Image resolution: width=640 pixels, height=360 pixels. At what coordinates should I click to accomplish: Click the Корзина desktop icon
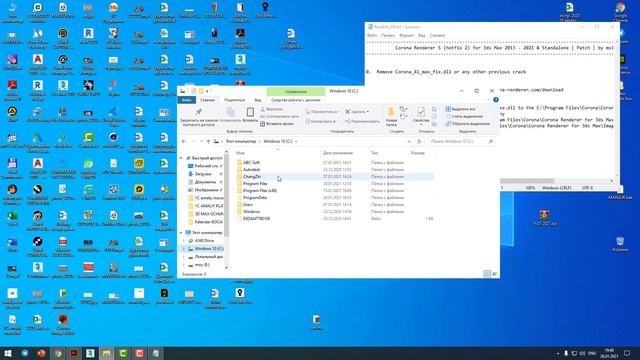click(x=620, y=244)
